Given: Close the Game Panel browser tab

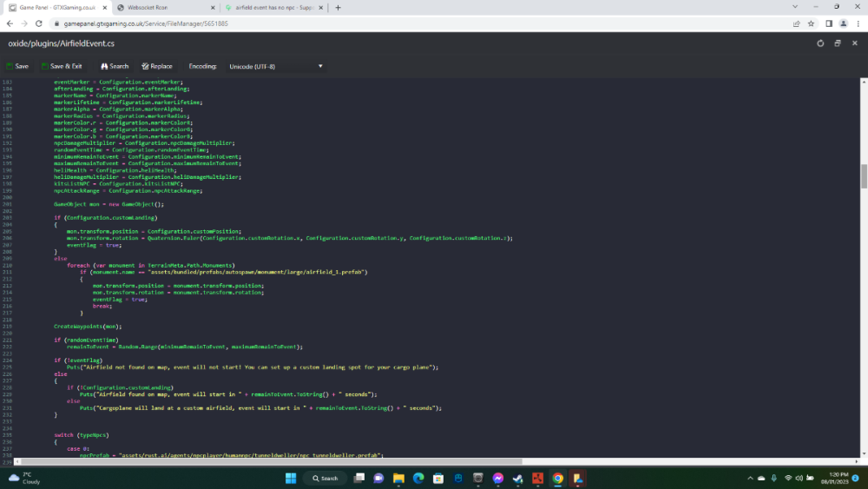Looking at the screenshot, I should pos(105,8).
